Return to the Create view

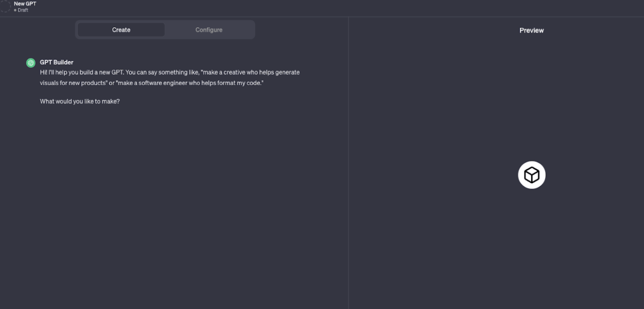121,30
